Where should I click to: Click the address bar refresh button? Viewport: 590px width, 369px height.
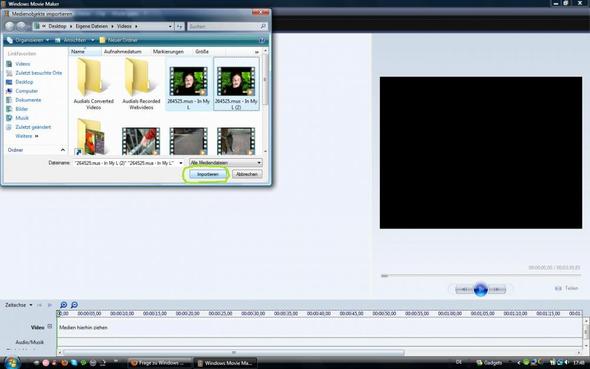(180, 26)
